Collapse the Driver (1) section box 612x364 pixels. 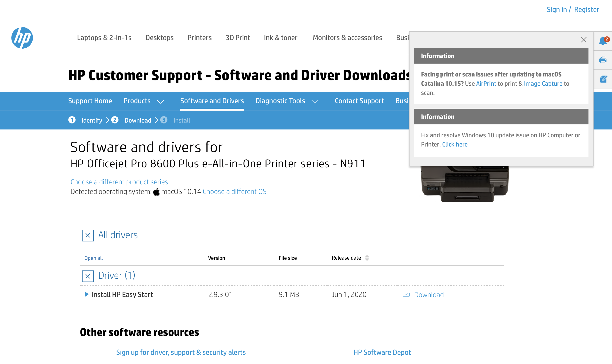(88, 276)
